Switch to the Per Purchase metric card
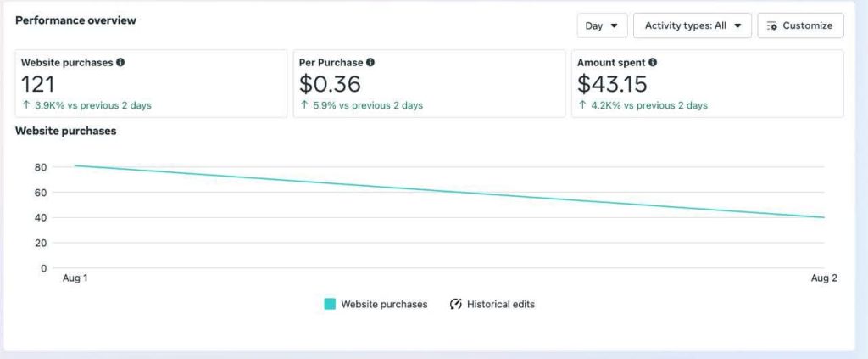This screenshot has width=868, height=359. pos(429,83)
